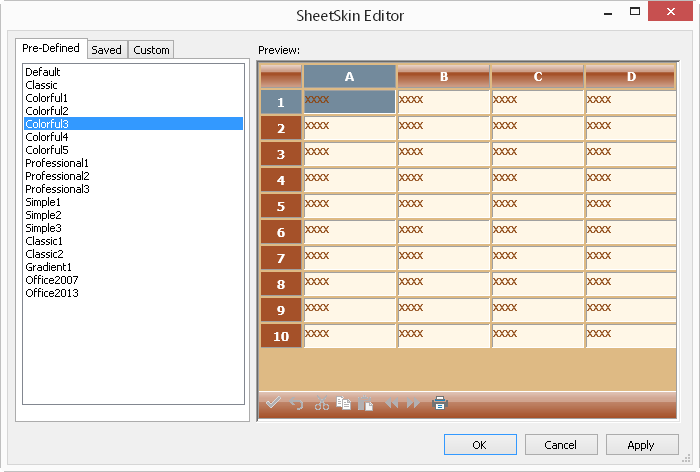700x472 pixels.
Task: Choose the Colorful2 skin
Action: pyautogui.click(x=133, y=111)
